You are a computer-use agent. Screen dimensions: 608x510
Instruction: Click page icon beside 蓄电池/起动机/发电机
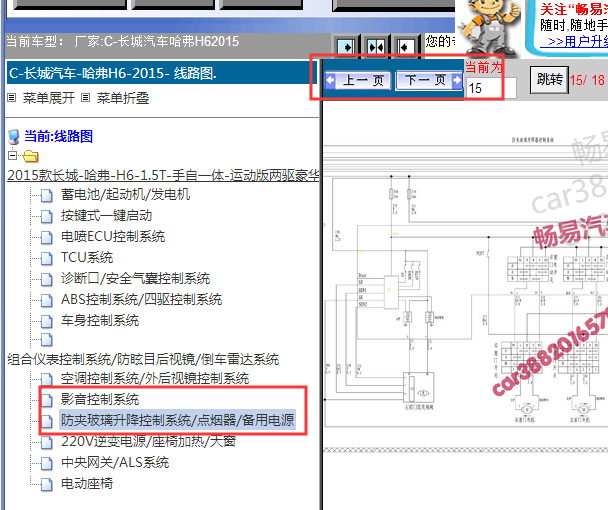47,195
